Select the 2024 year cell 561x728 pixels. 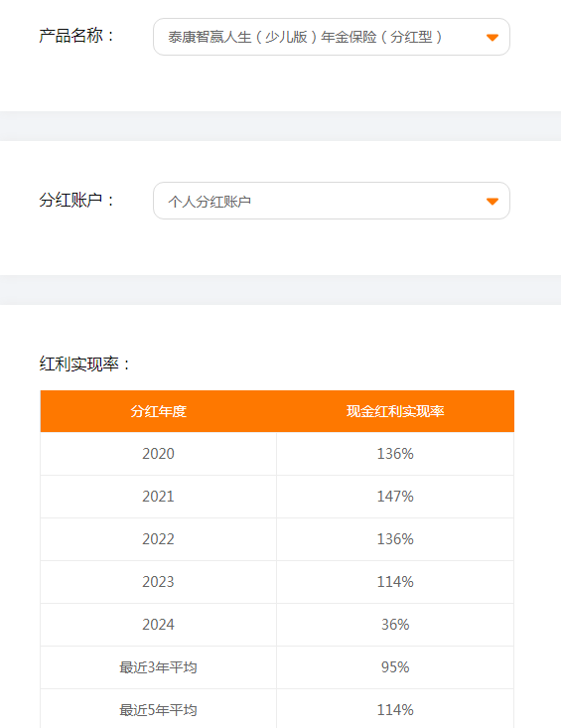point(158,625)
